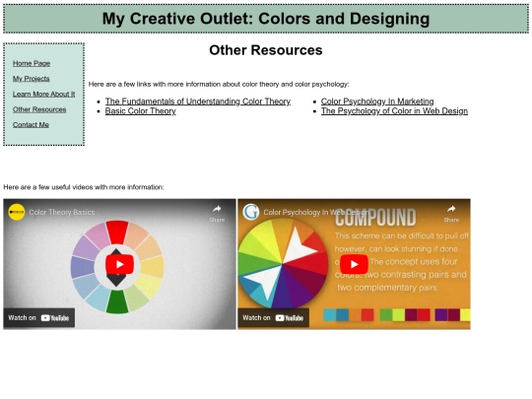
Task: Open the Color Theory Basics video title
Action: (62, 212)
